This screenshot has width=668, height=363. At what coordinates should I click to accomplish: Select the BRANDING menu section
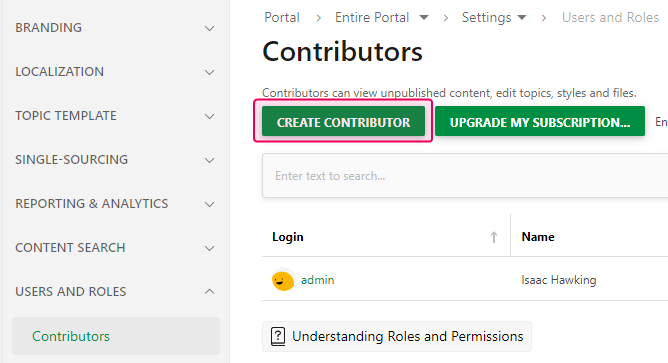click(x=116, y=28)
